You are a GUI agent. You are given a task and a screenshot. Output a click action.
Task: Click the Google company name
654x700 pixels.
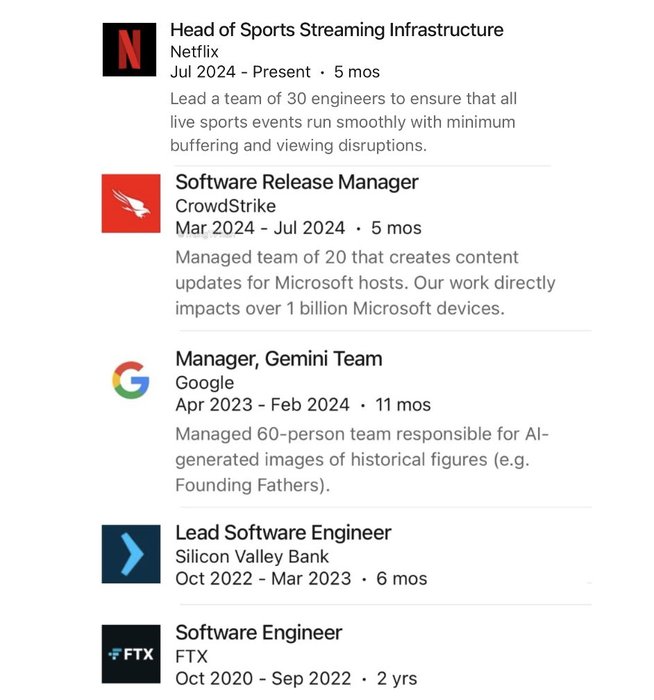coord(204,382)
